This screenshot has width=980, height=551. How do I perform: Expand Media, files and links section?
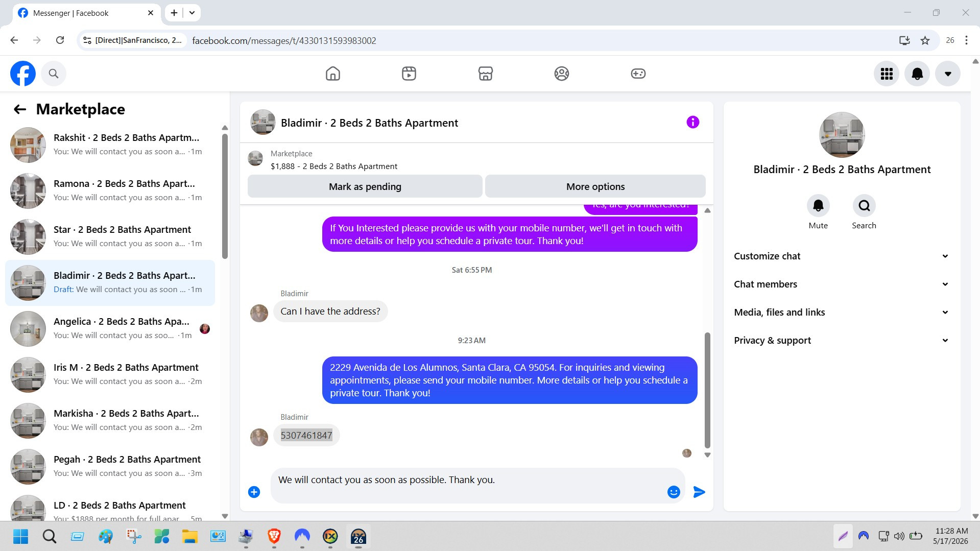point(842,313)
